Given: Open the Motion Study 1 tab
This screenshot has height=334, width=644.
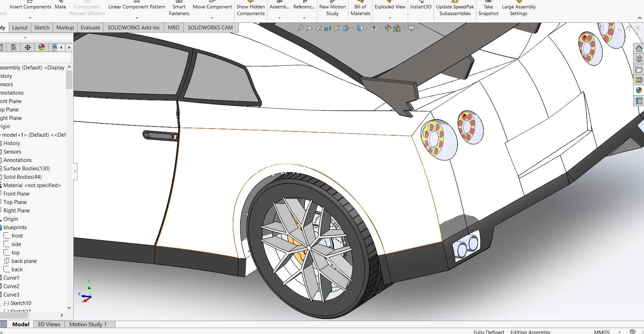Looking at the screenshot, I should [x=88, y=325].
